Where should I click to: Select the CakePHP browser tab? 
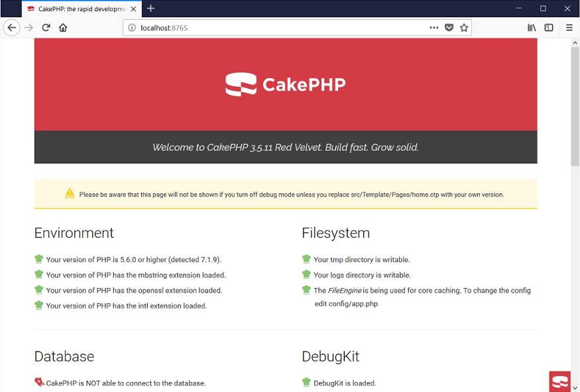point(76,9)
